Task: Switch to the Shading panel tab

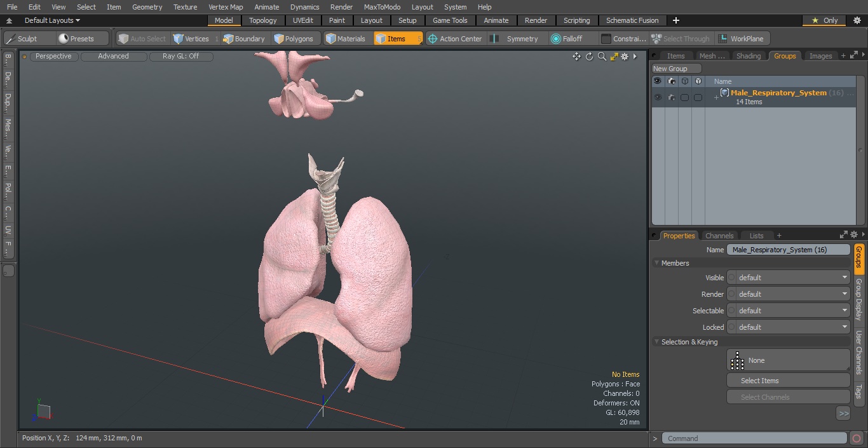Action: point(749,56)
